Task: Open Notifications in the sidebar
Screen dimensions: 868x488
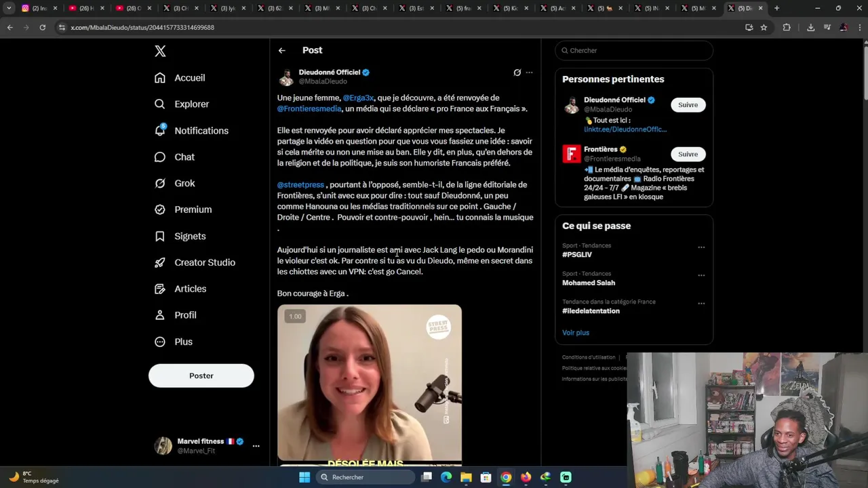Action: pyautogui.click(x=191, y=131)
